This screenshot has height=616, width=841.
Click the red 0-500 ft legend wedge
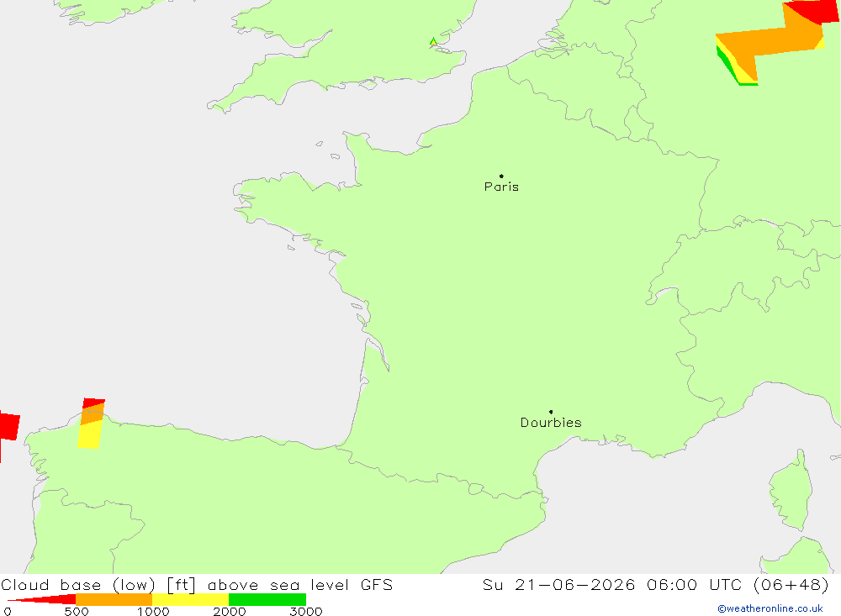click(x=43, y=599)
